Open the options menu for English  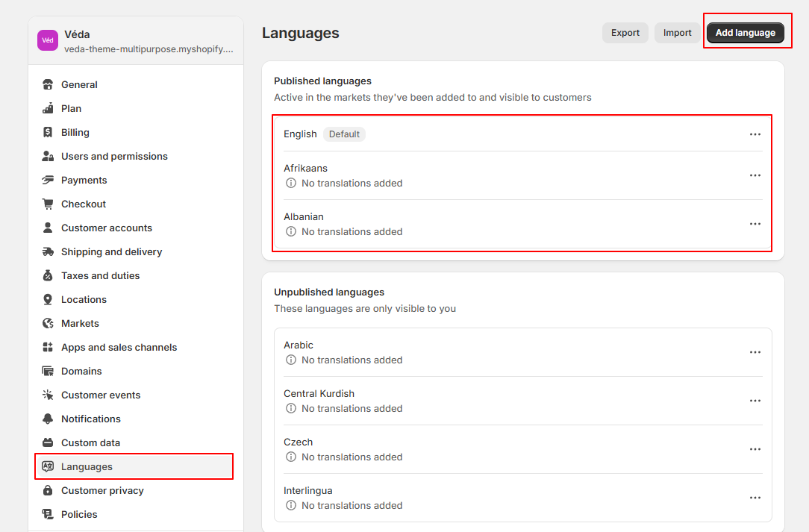755,134
